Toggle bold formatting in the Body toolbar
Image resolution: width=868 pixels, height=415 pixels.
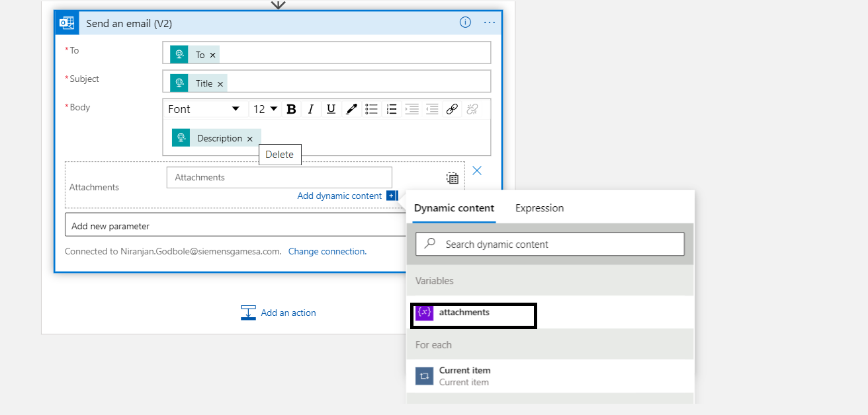(291, 108)
